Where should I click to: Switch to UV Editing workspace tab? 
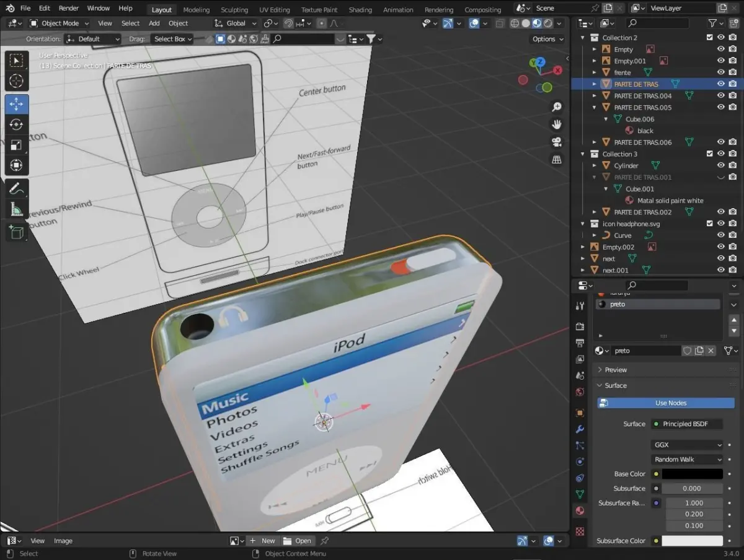[275, 9]
